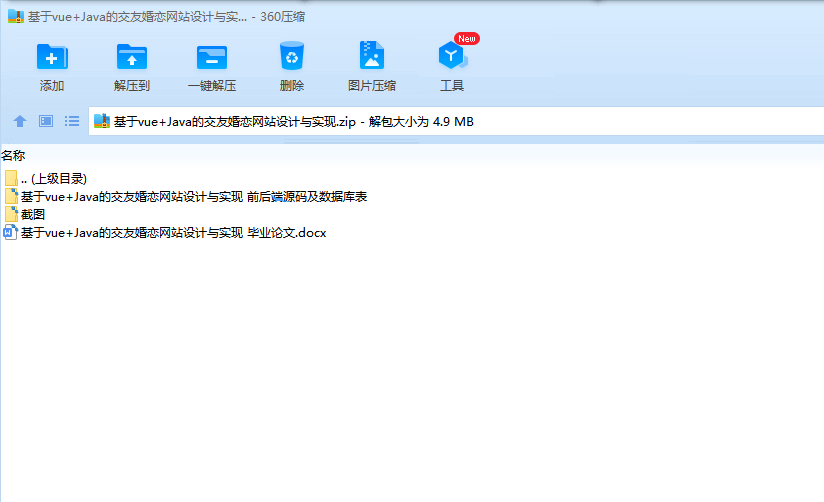Viewport: 824px width, 502px height.
Task: Go up one level with arrow icon
Action: point(20,121)
